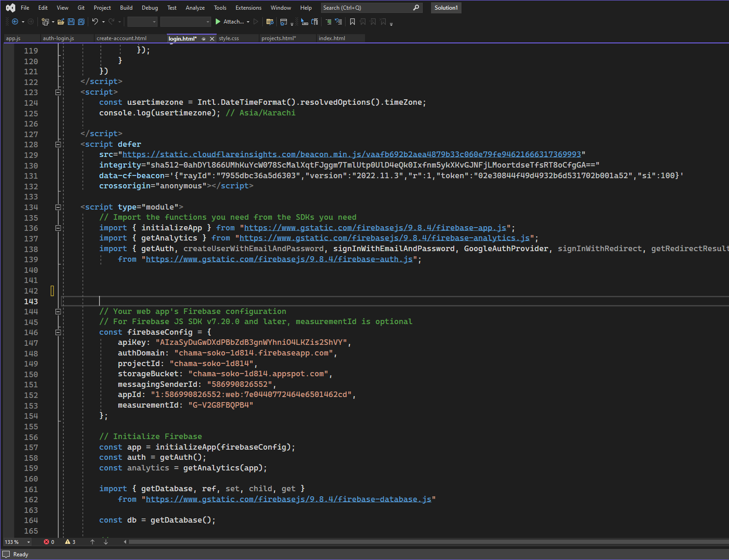Click the Open File folder icon

point(61,22)
